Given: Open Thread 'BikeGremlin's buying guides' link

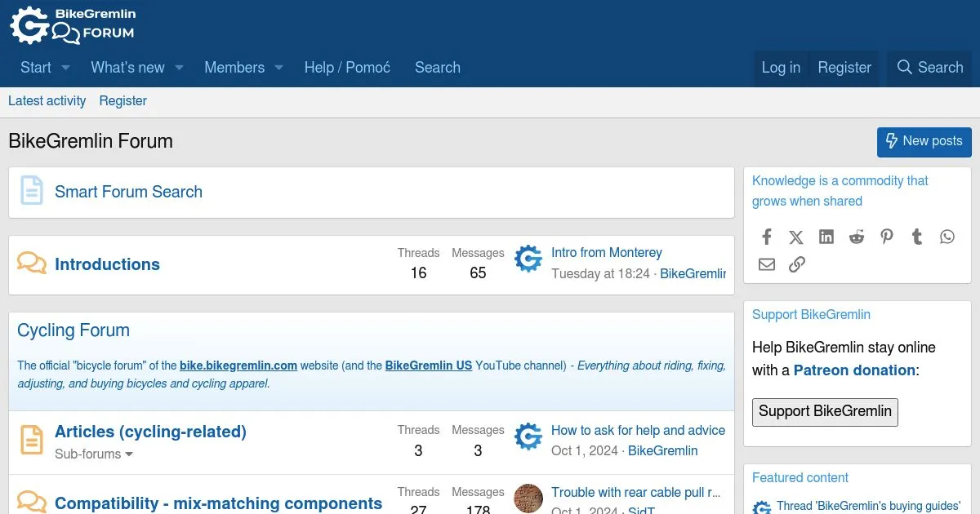Looking at the screenshot, I should point(868,507).
